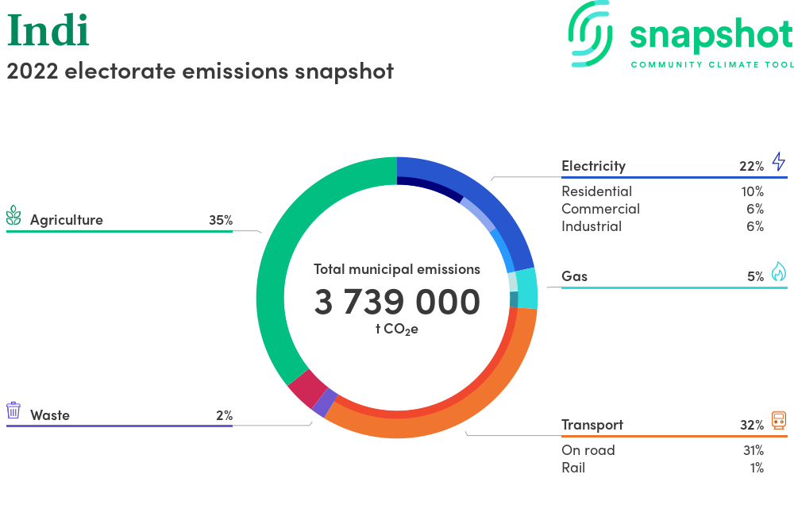Click the 'Transport' heading
Image resolution: width=794 pixels, height=532 pixels.
pos(592,425)
